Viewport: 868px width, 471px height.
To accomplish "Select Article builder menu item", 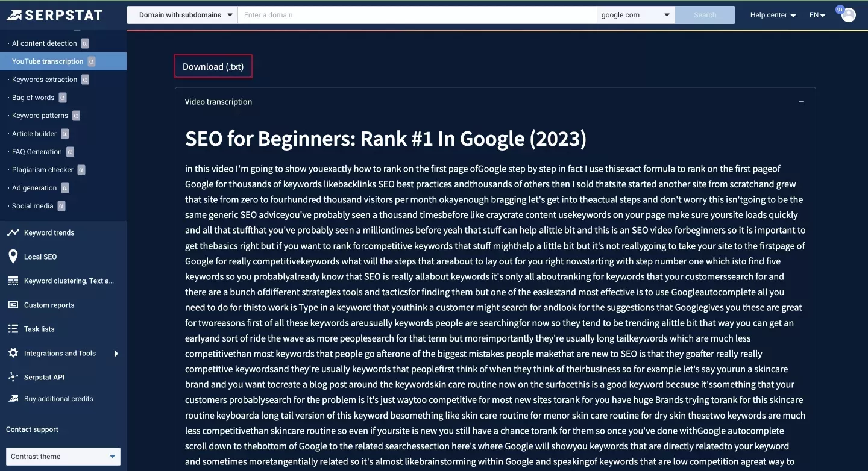I will coord(34,134).
